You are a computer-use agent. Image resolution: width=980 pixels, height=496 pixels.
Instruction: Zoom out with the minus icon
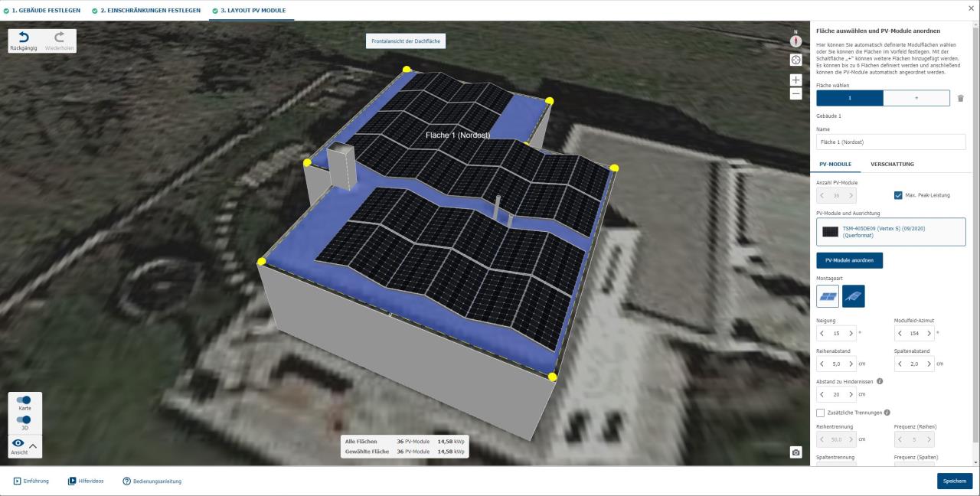click(x=795, y=93)
